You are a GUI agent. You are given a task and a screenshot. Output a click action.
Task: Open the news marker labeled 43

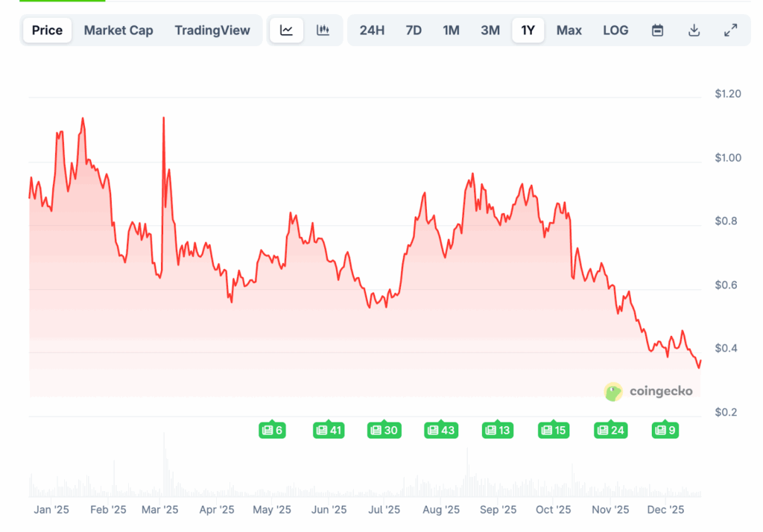[x=441, y=430]
